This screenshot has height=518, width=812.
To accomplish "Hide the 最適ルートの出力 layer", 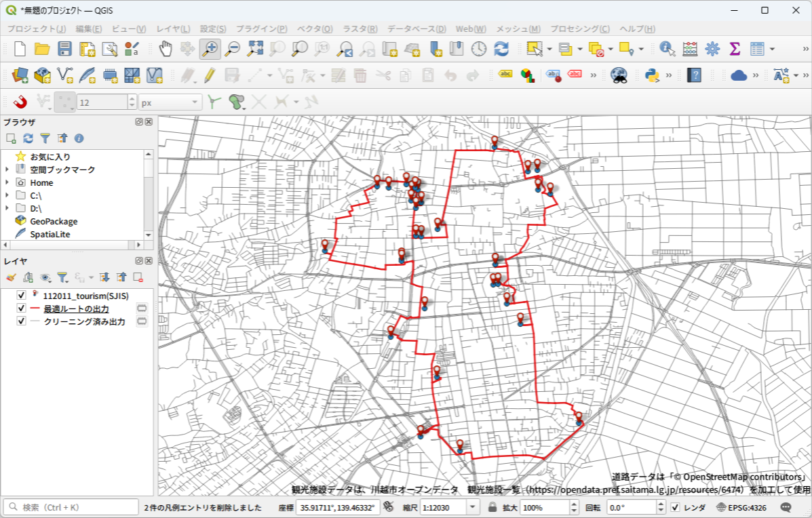I will pos(21,308).
